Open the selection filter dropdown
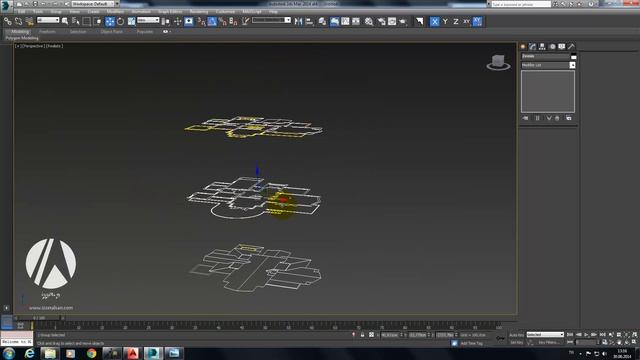This screenshot has width=640, height=360. click(48, 20)
